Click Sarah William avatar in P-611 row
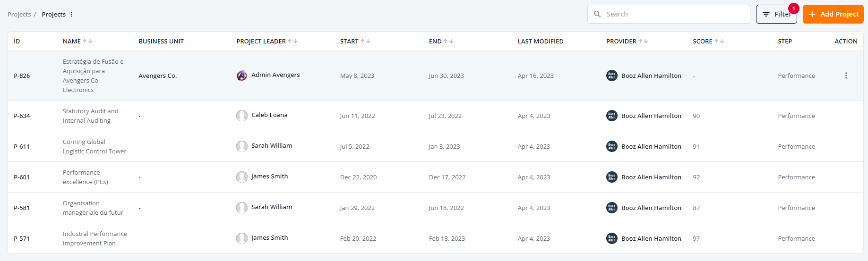 pyautogui.click(x=242, y=146)
